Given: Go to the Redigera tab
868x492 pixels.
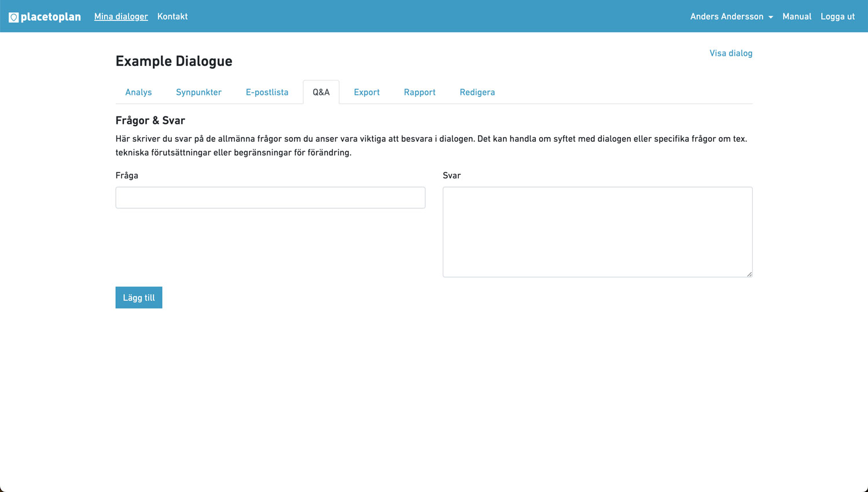Looking at the screenshot, I should pyautogui.click(x=477, y=93).
